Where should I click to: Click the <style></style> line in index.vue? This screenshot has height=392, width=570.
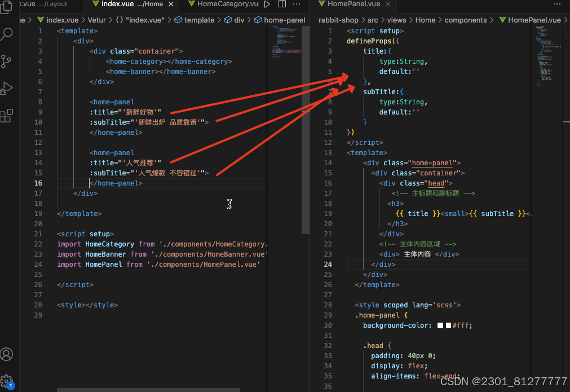tap(87, 305)
